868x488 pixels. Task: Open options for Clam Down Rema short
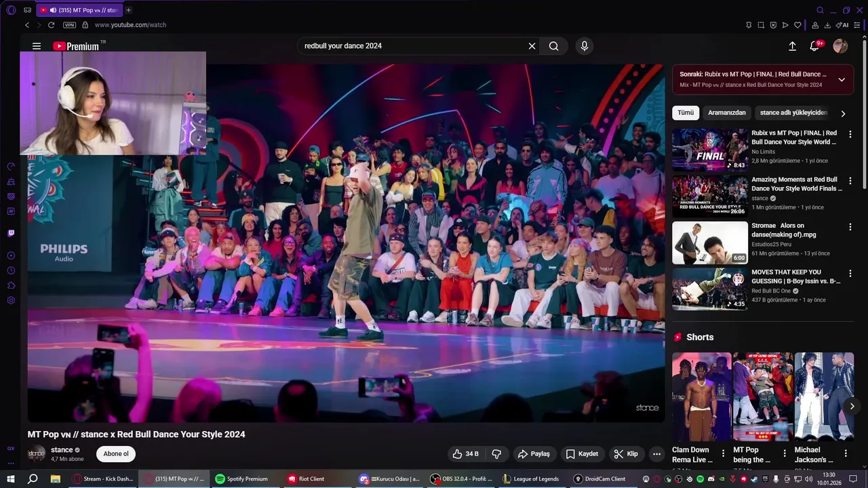tap(723, 453)
